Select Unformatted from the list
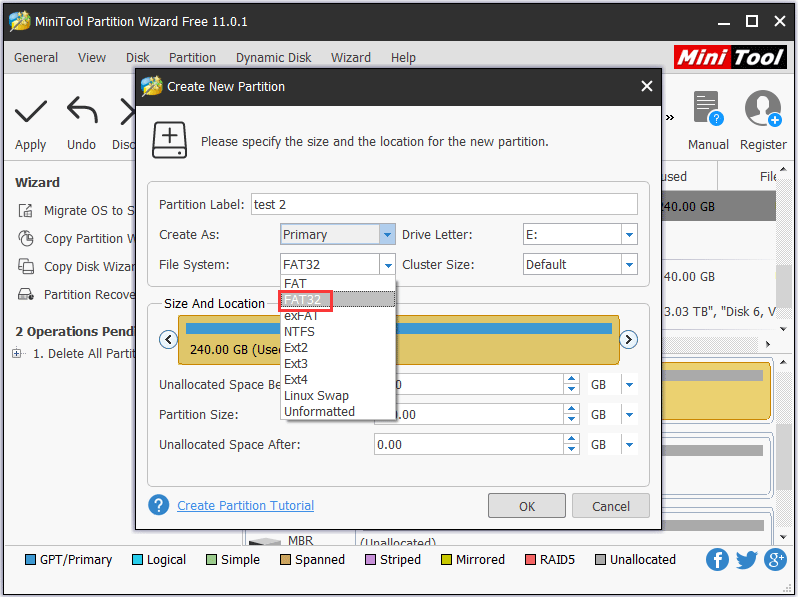Image resolution: width=798 pixels, height=597 pixels. coord(337,411)
